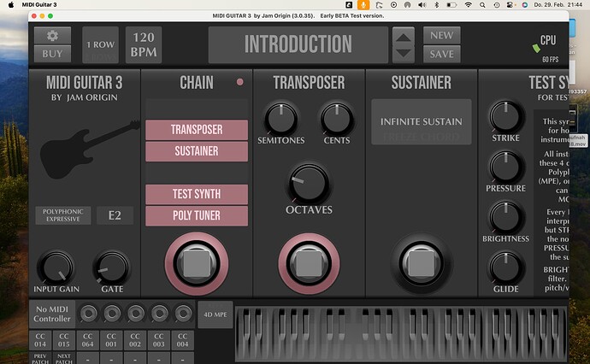Screen dimensions: 590x364
Task: Toggle the SUSTAINER footswitch
Action: click(x=421, y=264)
